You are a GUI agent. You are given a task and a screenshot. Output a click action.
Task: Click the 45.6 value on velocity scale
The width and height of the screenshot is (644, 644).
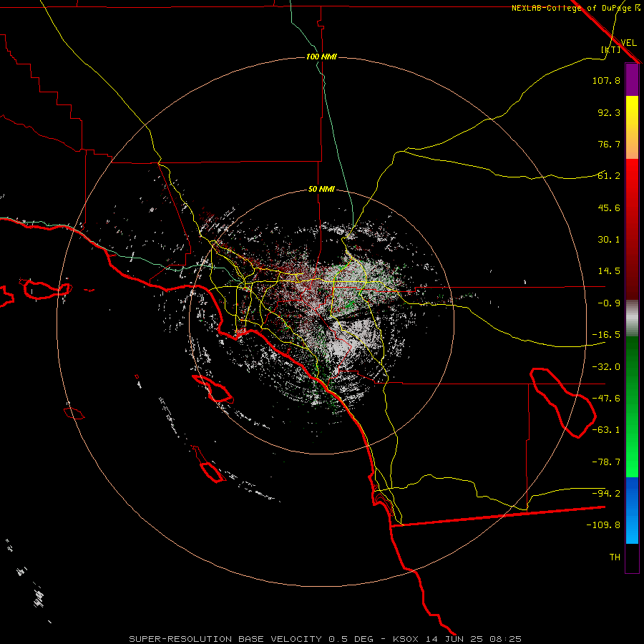609,208
